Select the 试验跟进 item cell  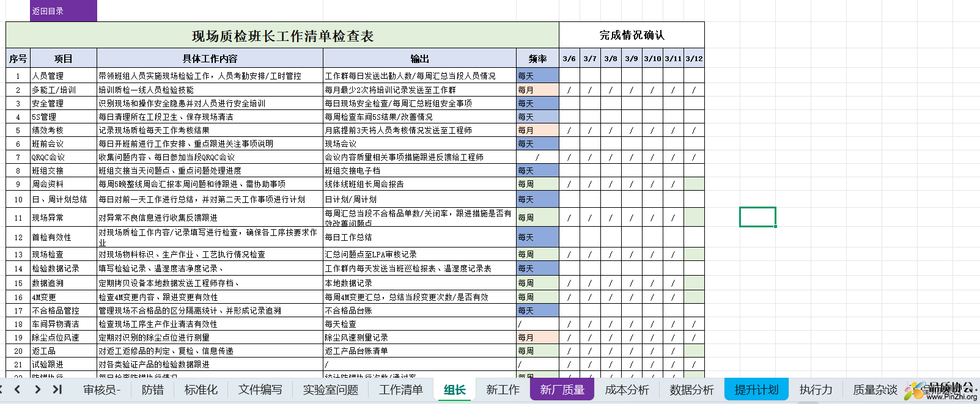click(64, 364)
